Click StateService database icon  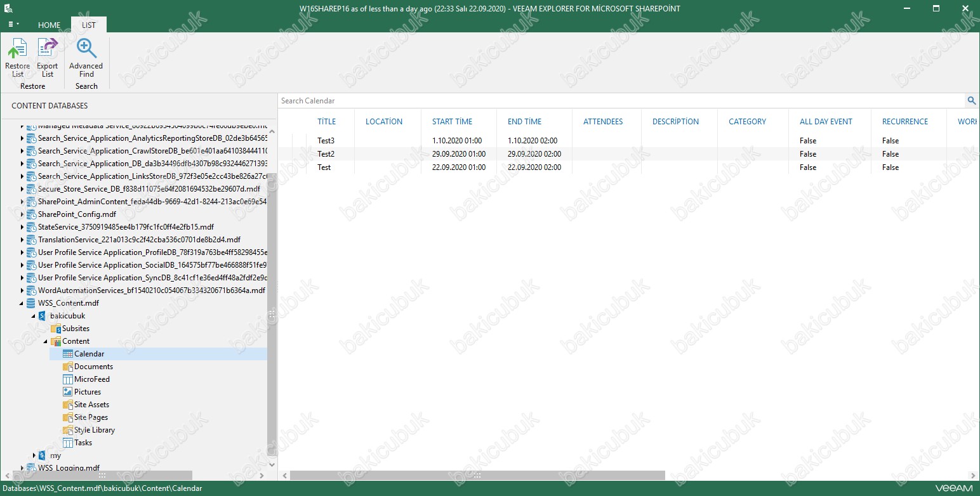coord(31,226)
